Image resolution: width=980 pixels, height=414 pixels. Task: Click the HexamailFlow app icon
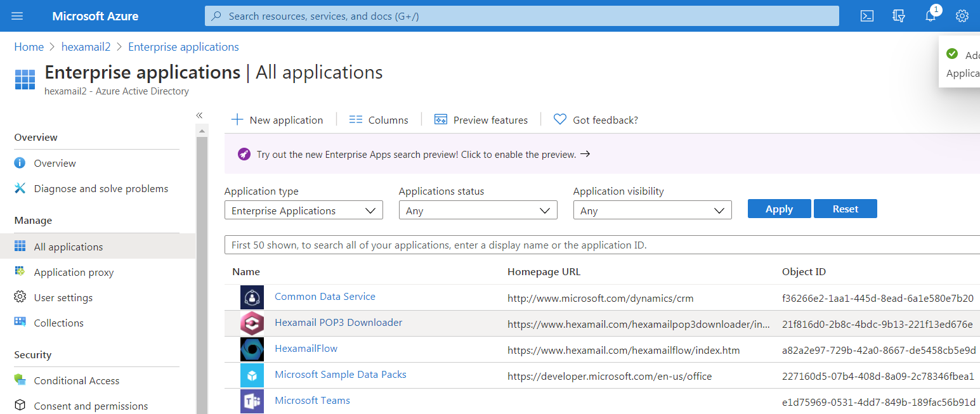(x=252, y=349)
